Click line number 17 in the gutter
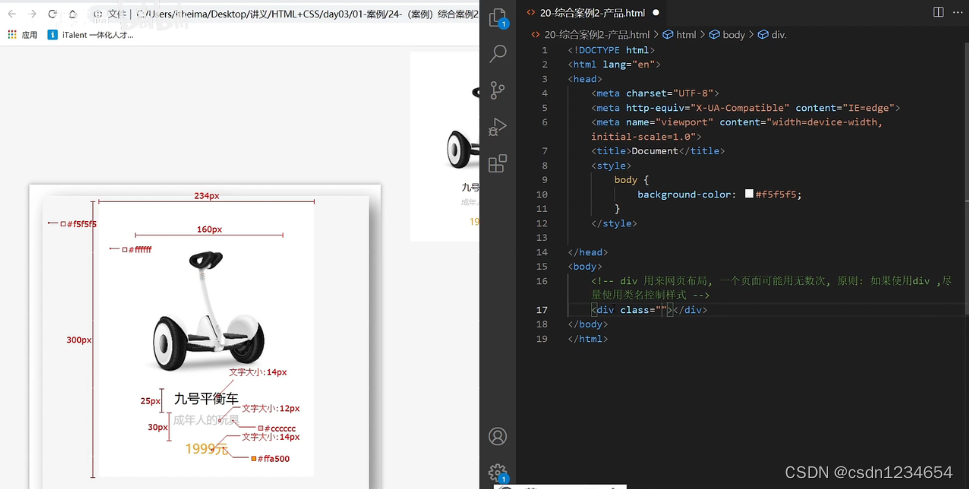969x489 pixels. pos(541,310)
